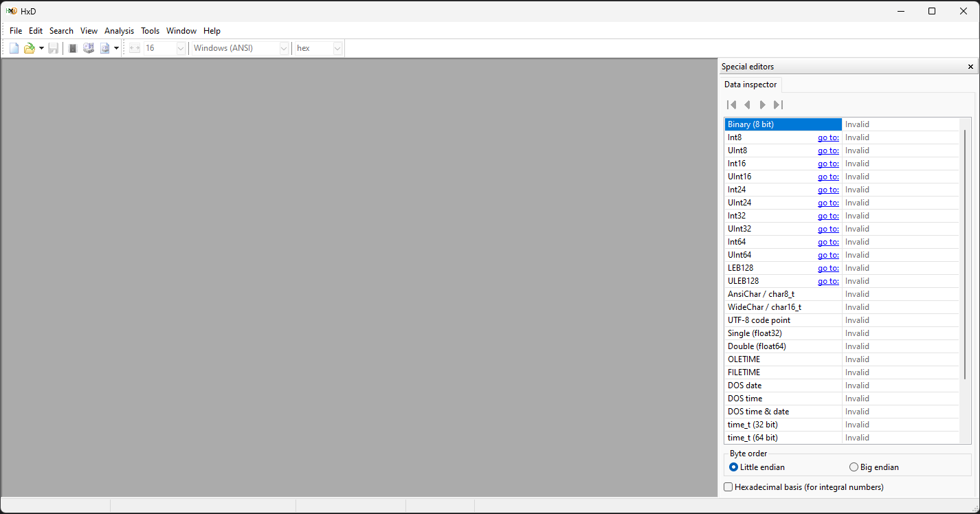Open the Search menu
Image resolution: width=980 pixels, height=514 pixels.
tap(61, 31)
